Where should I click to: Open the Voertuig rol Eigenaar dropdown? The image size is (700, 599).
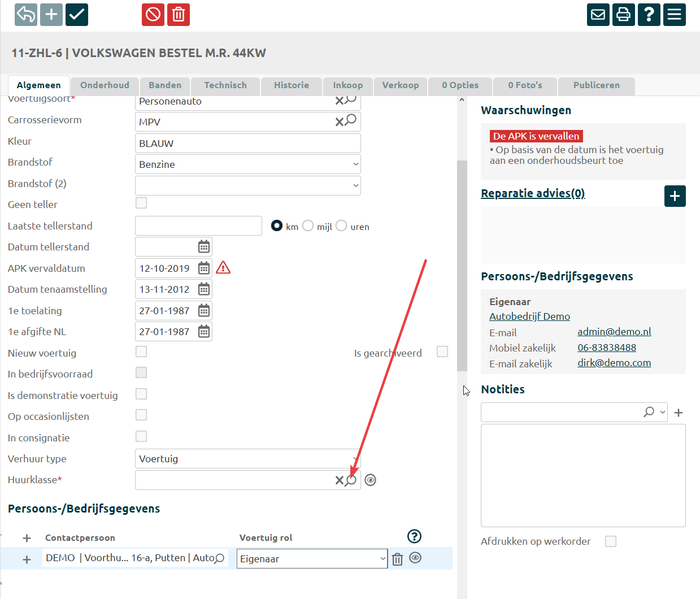(x=311, y=559)
